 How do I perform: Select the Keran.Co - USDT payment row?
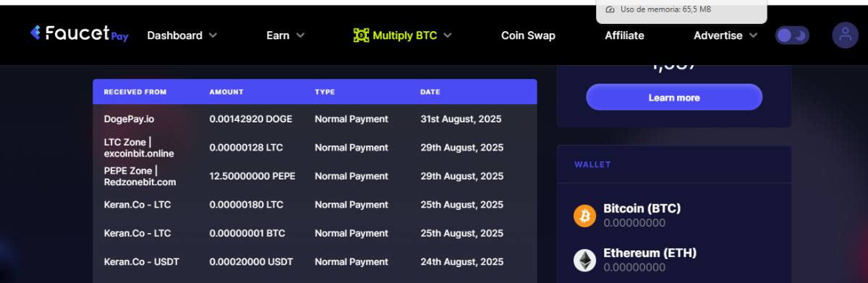click(315, 262)
